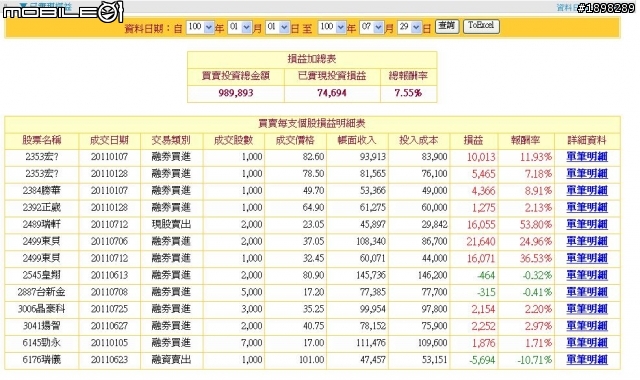Open the end day dropdown showing 29
The height and width of the screenshot is (380, 640).
click(409, 27)
